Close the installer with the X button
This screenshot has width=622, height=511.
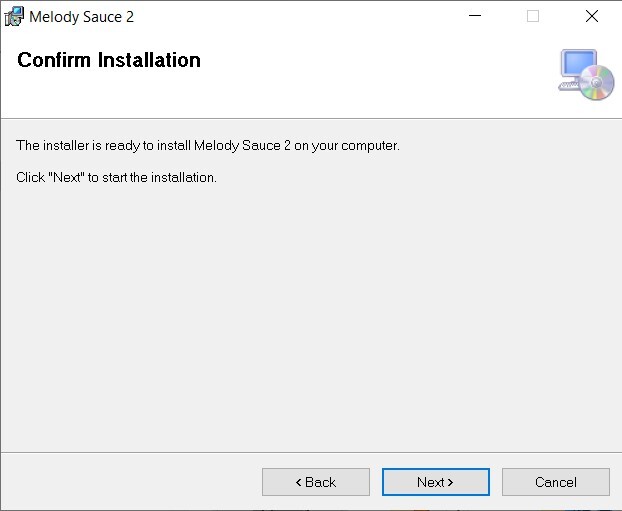(591, 17)
